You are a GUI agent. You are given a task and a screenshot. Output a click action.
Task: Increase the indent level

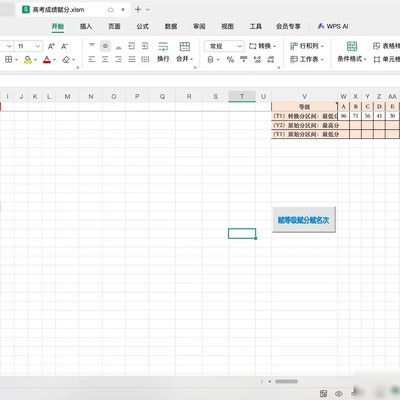click(x=145, y=46)
